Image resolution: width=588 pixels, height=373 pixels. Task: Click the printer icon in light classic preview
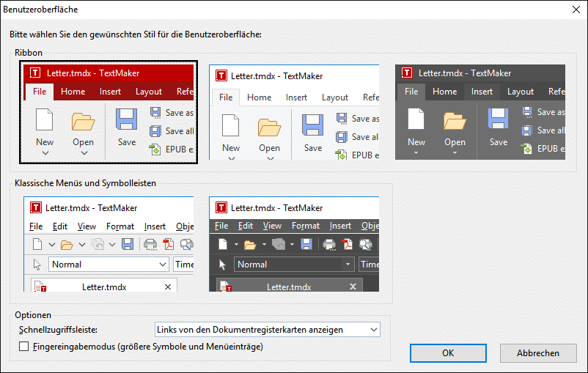coord(150,245)
